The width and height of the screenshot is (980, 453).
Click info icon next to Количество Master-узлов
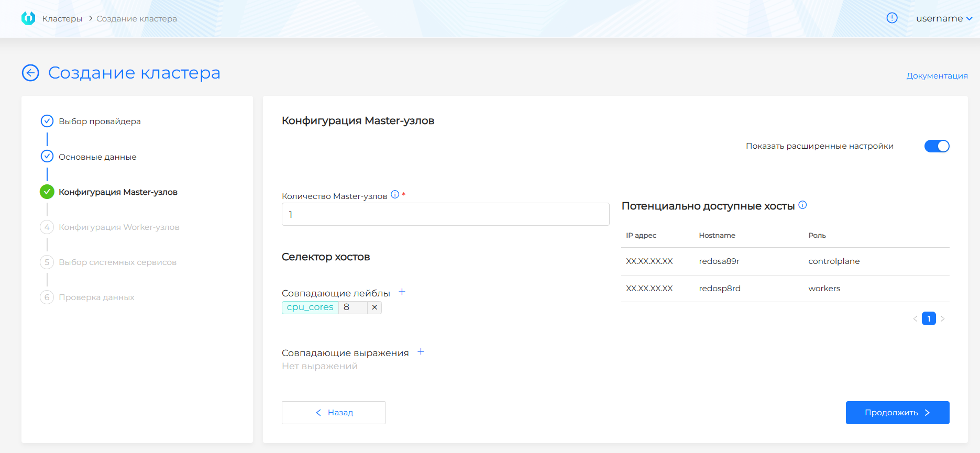point(395,195)
